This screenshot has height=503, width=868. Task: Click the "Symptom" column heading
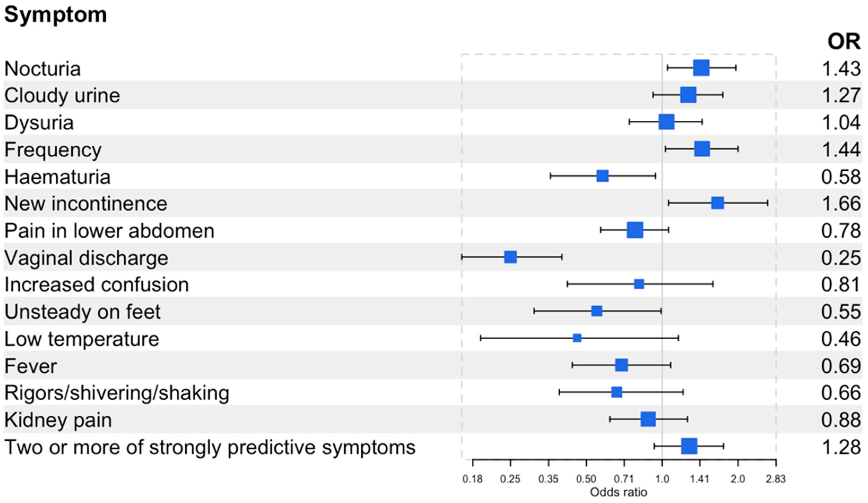click(x=55, y=15)
